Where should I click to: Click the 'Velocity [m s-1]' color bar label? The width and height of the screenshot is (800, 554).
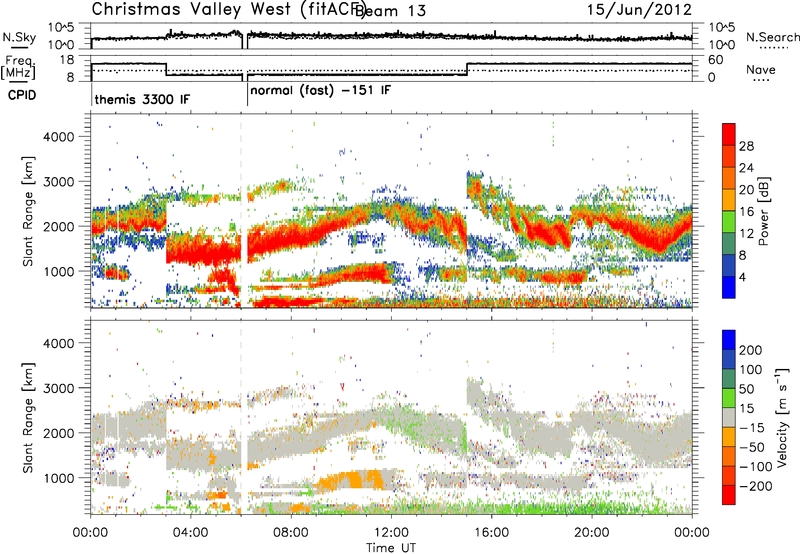(x=782, y=417)
